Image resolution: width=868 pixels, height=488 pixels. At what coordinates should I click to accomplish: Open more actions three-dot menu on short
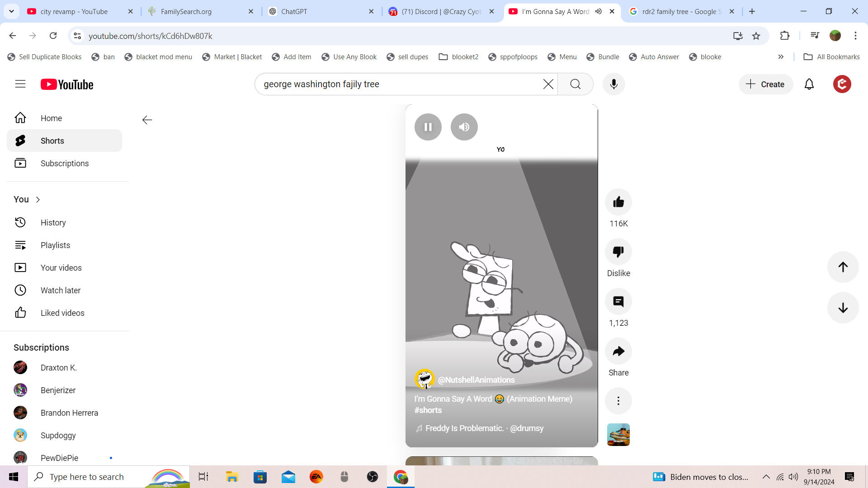pyautogui.click(x=618, y=401)
